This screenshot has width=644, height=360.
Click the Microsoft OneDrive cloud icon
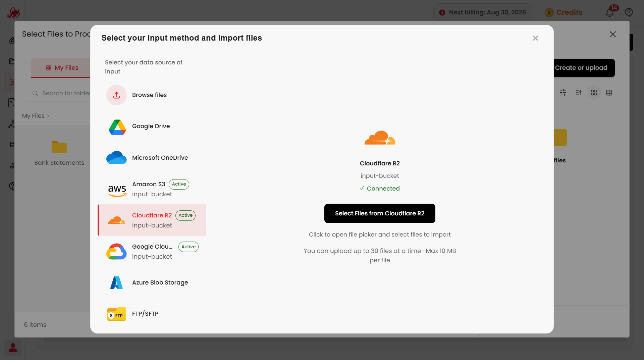116,158
